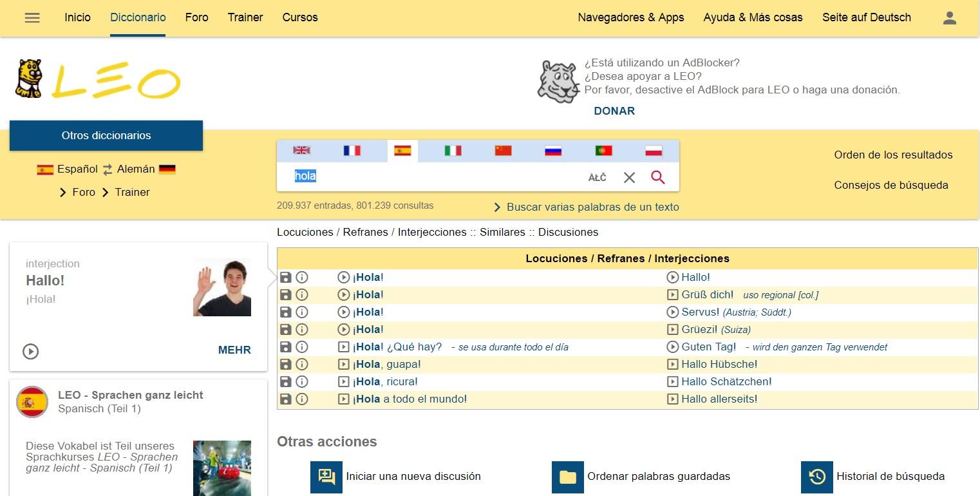Screen dimensions: 980x496
Task: Click the magnifier search icon
Action: [x=657, y=177]
